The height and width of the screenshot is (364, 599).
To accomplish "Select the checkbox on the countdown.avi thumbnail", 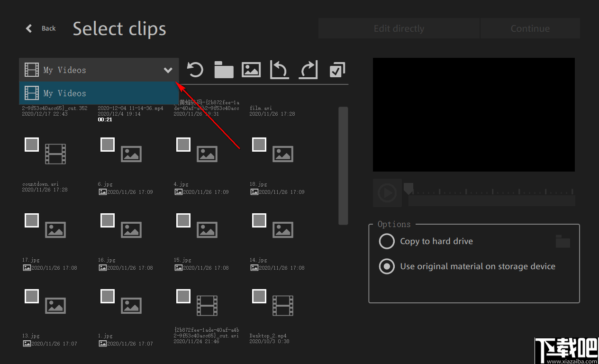I will 31,145.
